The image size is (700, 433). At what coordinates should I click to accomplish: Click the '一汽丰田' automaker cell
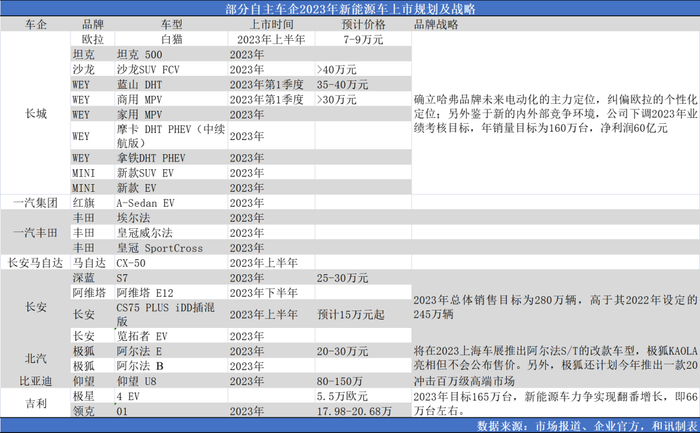click(x=36, y=233)
